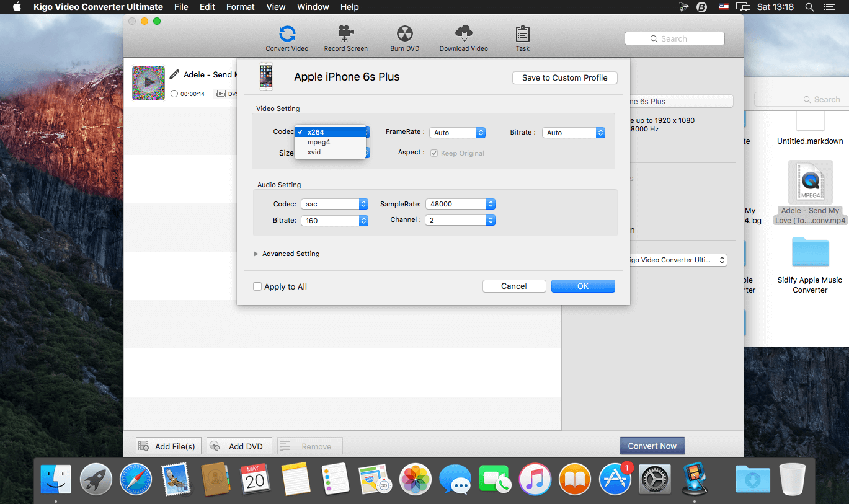Open Notes app in the dock
This screenshot has height=504, width=849.
(x=295, y=479)
